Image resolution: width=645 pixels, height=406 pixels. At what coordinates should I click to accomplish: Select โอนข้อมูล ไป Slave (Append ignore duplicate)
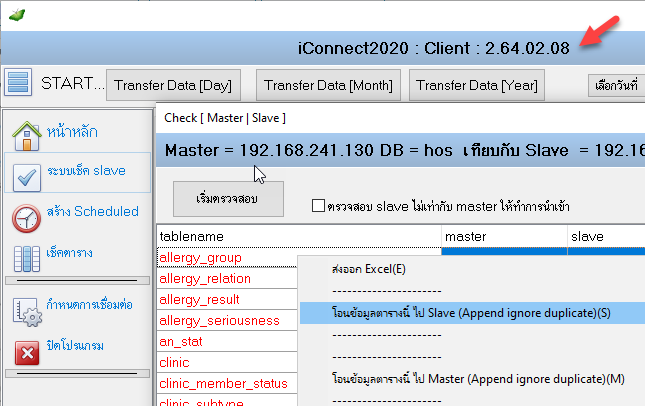pyautogui.click(x=471, y=313)
